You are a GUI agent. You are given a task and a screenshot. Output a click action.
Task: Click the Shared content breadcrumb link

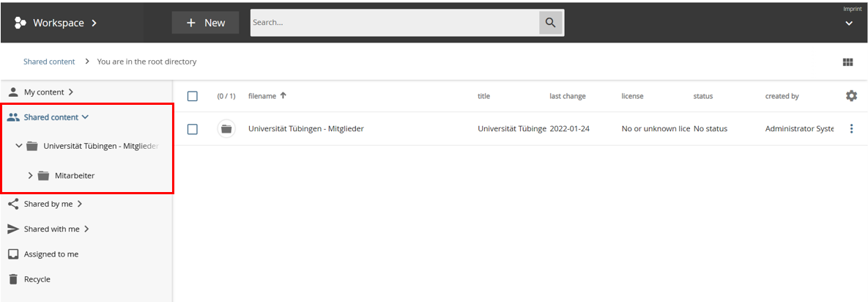tap(49, 62)
